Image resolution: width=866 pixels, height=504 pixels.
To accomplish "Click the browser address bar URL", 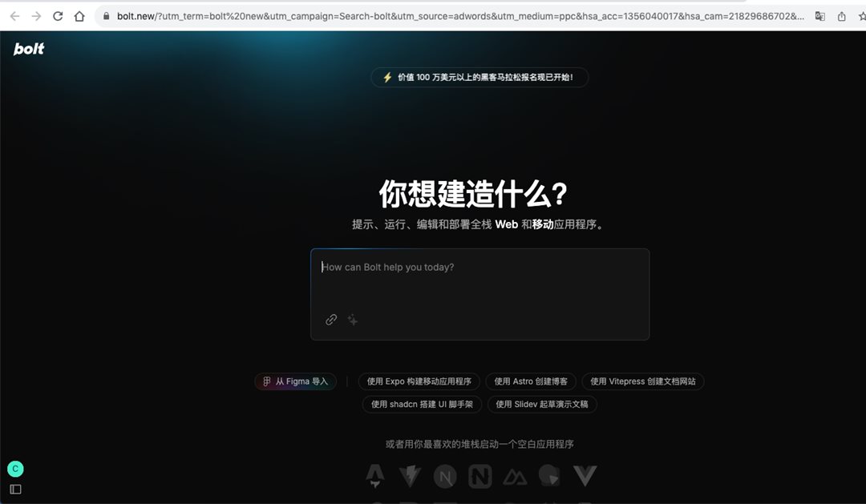I will click(460, 16).
